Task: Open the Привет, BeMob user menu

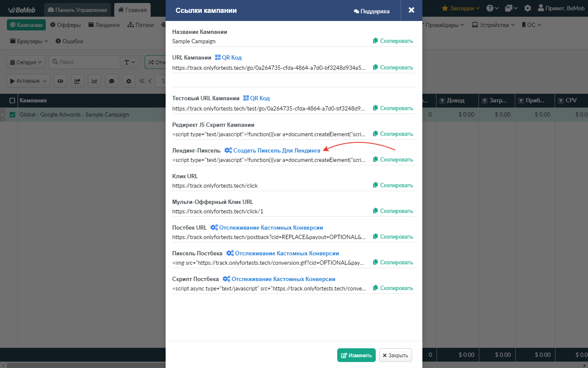Action: coord(561,8)
